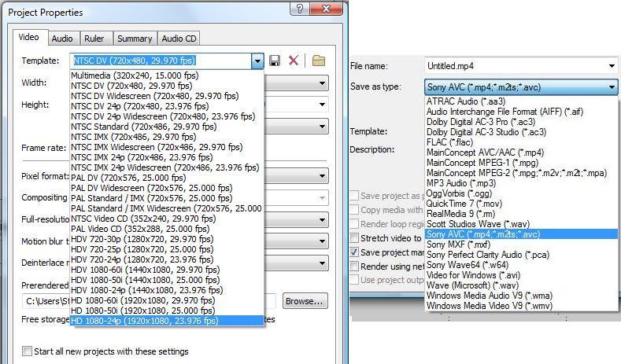The width and height of the screenshot is (621, 364).
Task: Select NTSC DV 24p (720x480, 23.976 fps)
Action: [x=167, y=106]
